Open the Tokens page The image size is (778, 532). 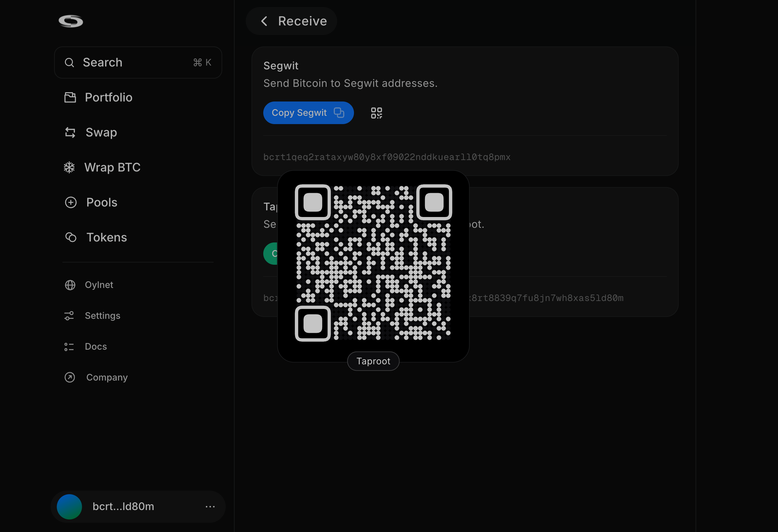click(107, 237)
